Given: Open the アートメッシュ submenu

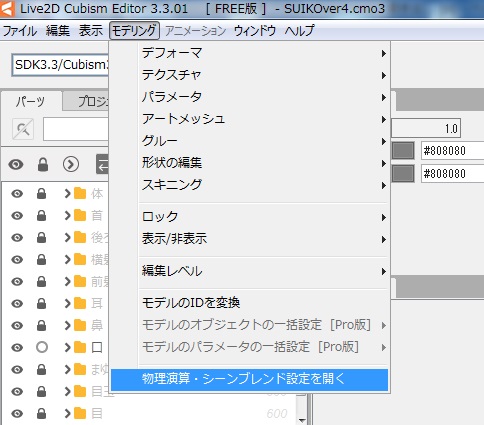Looking at the screenshot, I should 249,119.
